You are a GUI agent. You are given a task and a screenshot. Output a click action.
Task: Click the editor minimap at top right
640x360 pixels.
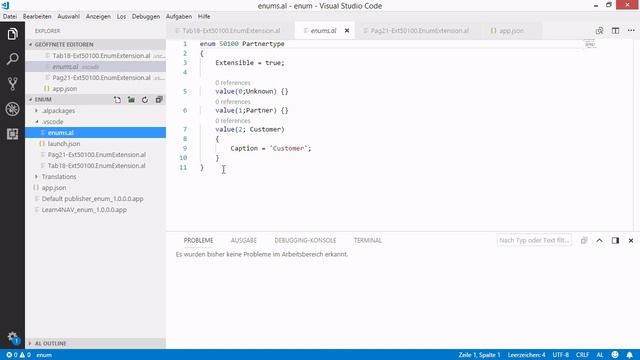589,44
